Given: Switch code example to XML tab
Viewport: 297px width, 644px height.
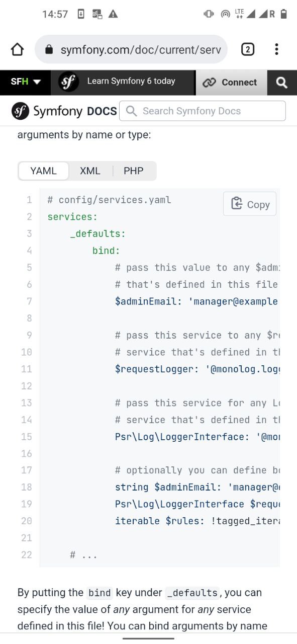Looking at the screenshot, I should (90, 171).
